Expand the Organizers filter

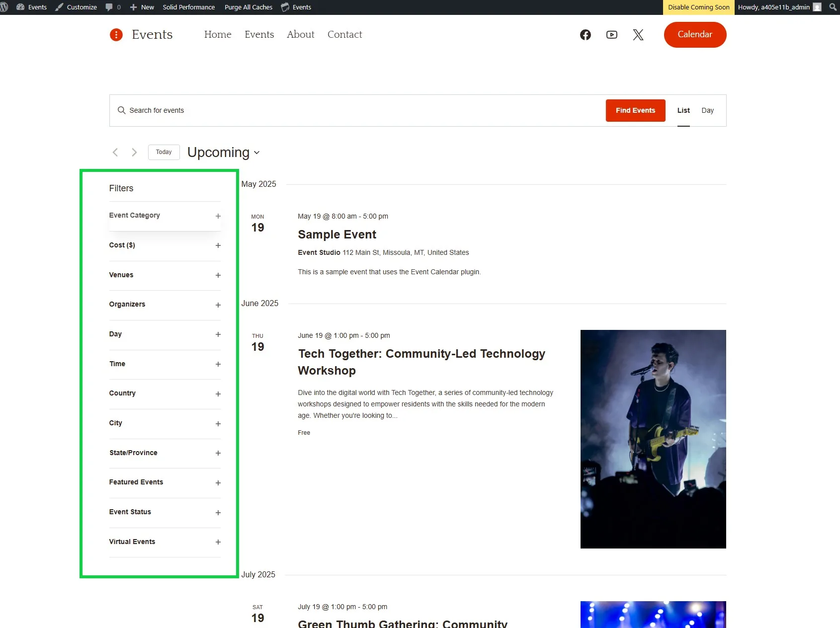point(218,305)
